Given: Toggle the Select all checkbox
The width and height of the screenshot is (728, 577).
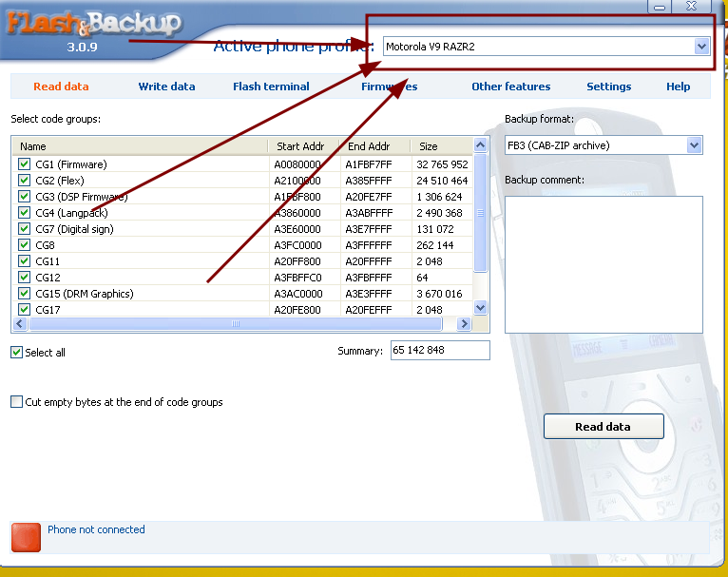Looking at the screenshot, I should (17, 353).
